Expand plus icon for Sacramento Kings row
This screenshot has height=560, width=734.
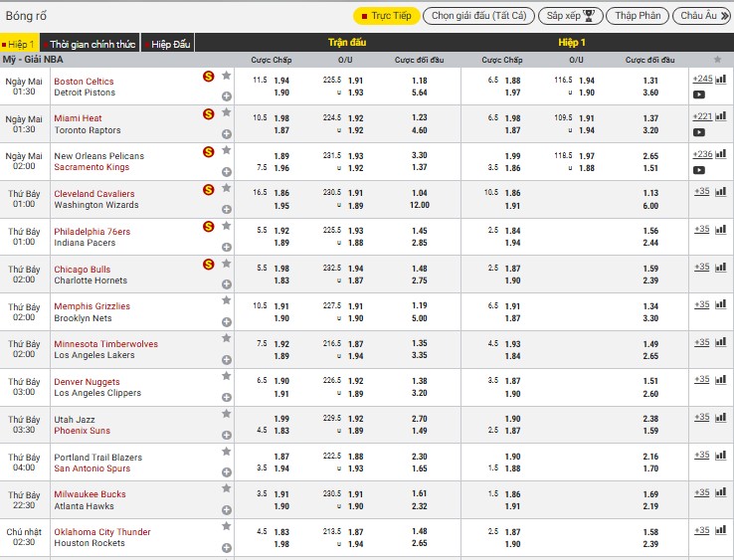coord(227,172)
